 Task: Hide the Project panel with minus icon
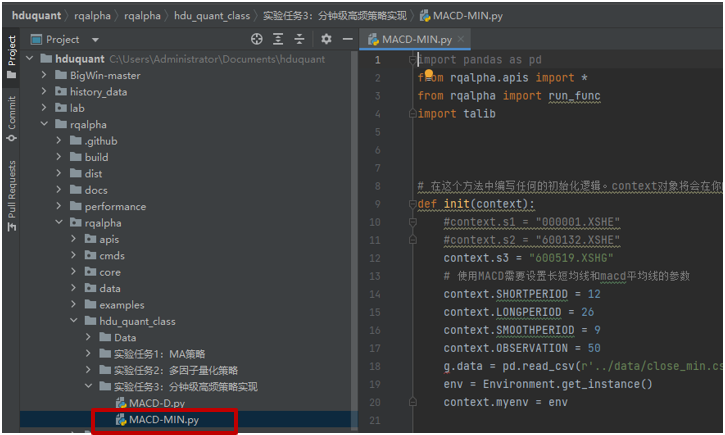(348, 39)
